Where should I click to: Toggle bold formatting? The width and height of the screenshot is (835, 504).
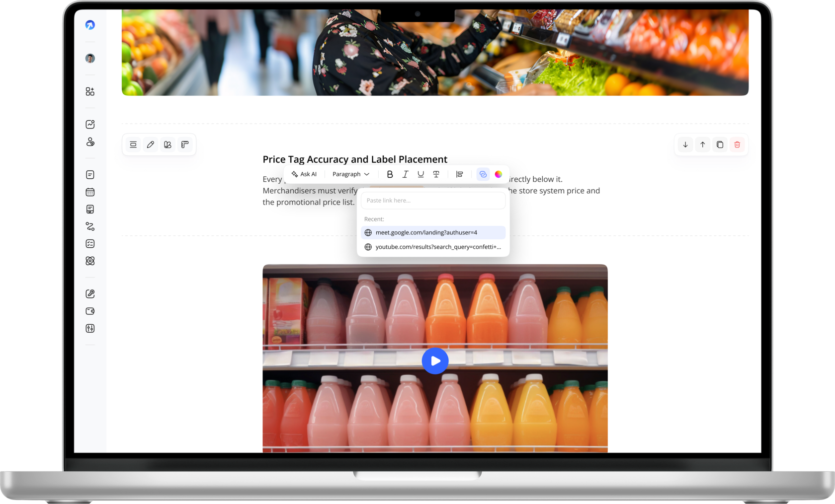[x=390, y=174]
